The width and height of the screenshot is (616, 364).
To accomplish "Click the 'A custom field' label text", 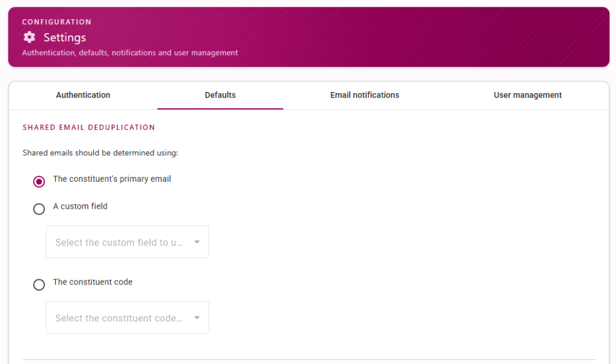I will coord(80,206).
